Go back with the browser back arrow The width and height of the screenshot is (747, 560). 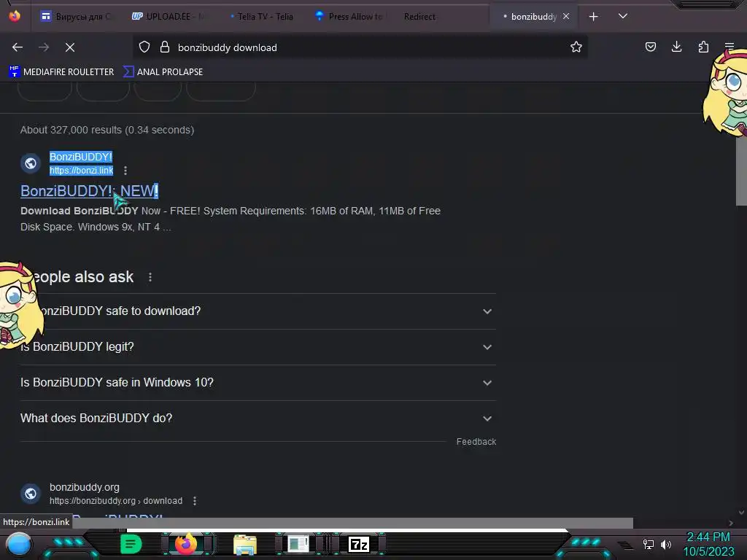tap(18, 47)
